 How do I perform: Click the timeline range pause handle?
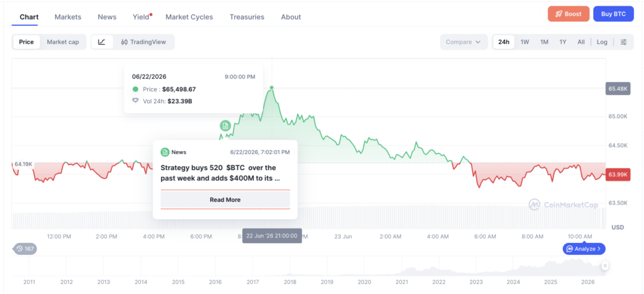[x=604, y=266]
